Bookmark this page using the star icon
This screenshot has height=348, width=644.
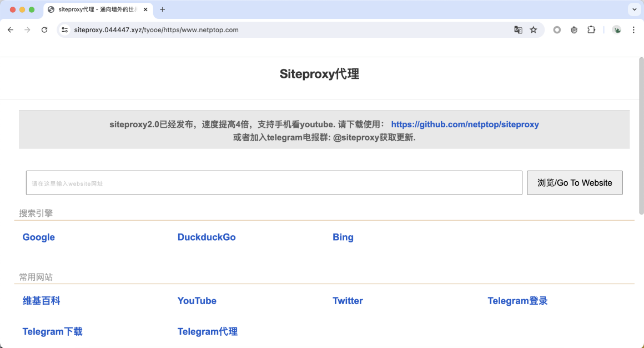532,29
